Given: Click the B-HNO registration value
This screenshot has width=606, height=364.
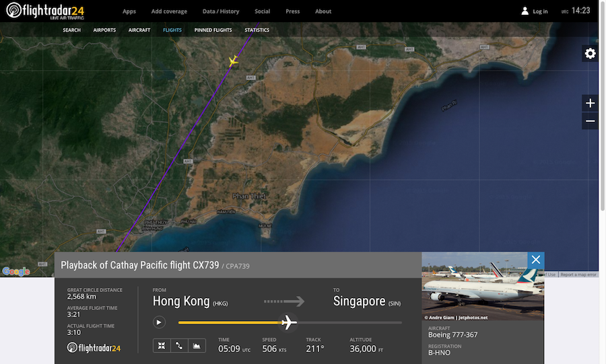Looking at the screenshot, I should coord(439,353).
